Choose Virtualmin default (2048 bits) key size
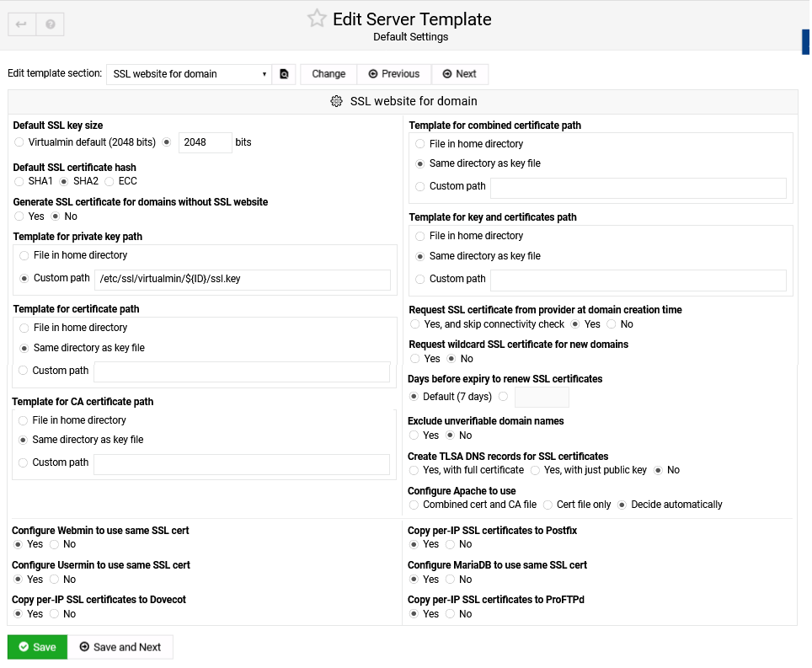This screenshot has height=668, width=812. pyautogui.click(x=19, y=142)
